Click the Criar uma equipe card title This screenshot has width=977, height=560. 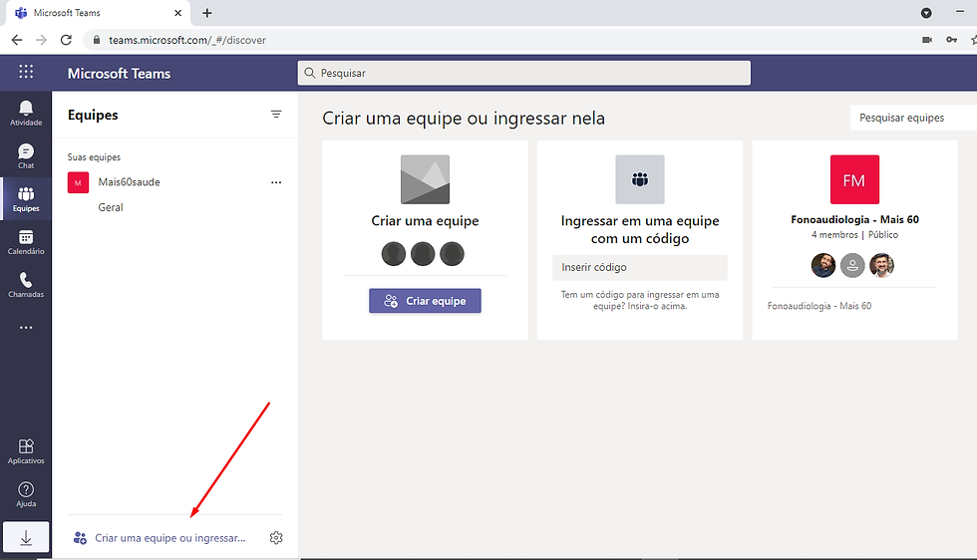pos(425,220)
